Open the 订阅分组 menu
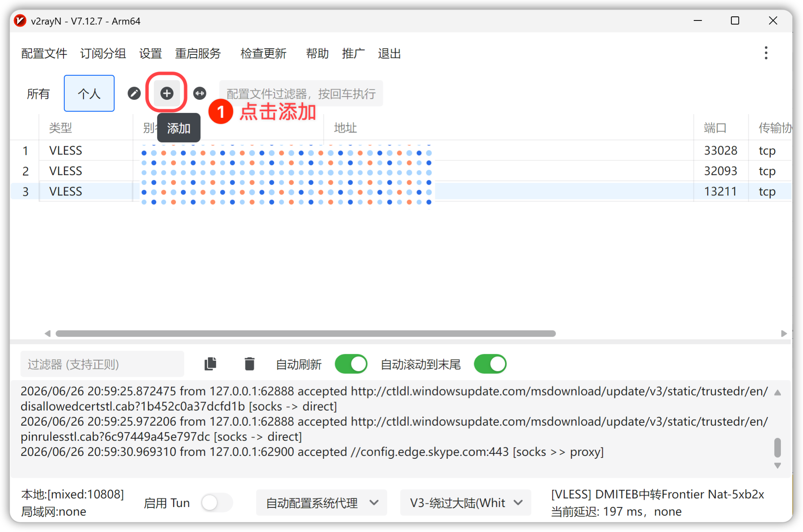The height and width of the screenshot is (532, 803). [x=103, y=54]
